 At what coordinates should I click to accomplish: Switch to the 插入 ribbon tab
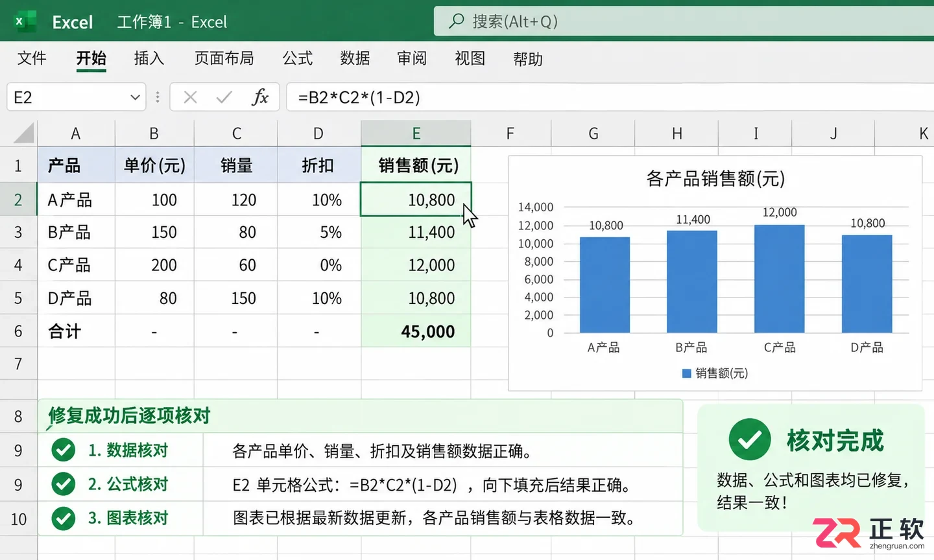click(149, 58)
